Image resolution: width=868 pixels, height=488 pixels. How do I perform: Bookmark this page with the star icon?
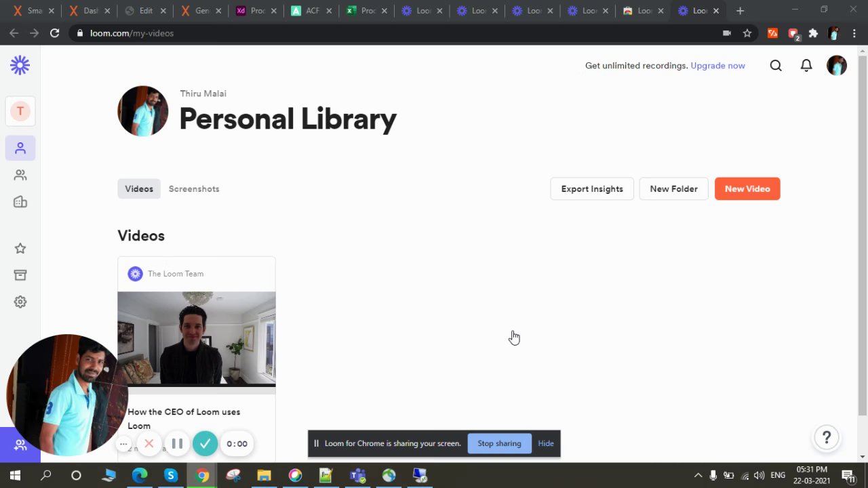747,33
